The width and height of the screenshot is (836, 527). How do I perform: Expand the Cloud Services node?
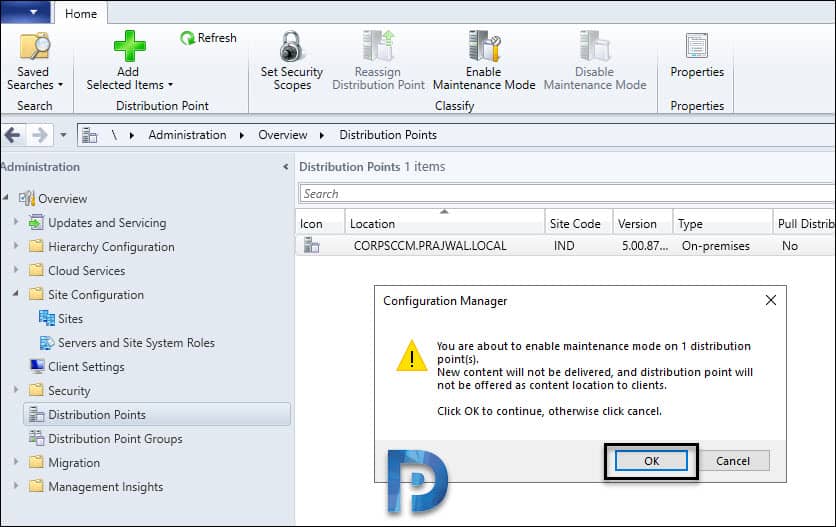pos(16,269)
